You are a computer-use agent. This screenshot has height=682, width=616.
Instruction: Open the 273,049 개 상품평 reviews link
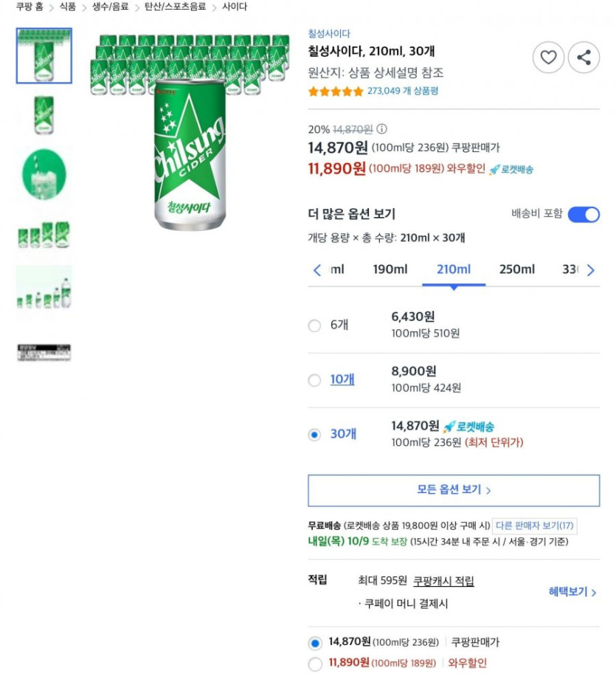[x=403, y=92]
